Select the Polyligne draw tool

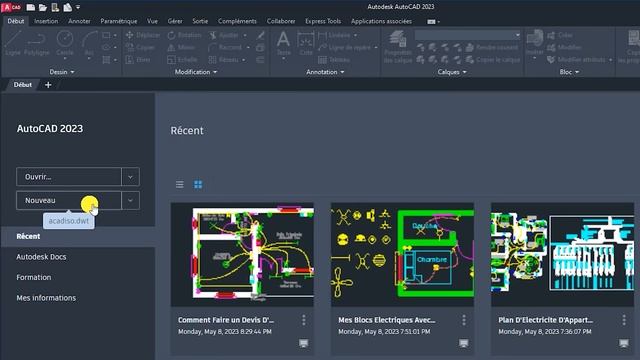(x=36, y=43)
